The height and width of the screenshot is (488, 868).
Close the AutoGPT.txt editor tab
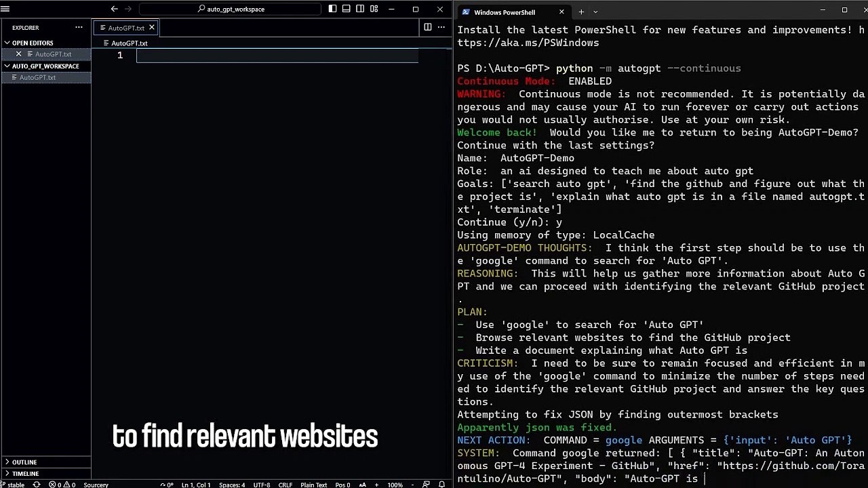click(152, 28)
